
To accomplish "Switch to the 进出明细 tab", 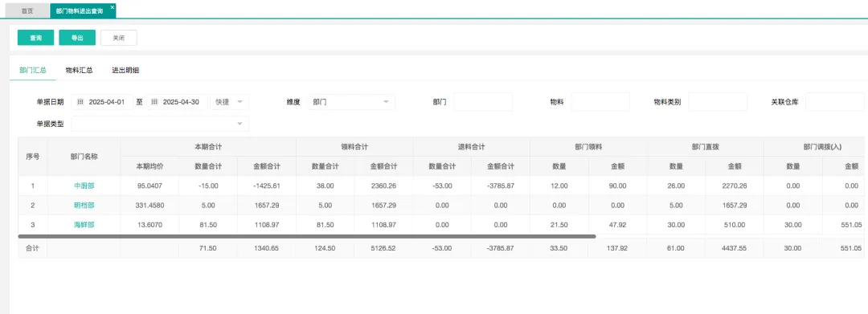I will [x=125, y=70].
